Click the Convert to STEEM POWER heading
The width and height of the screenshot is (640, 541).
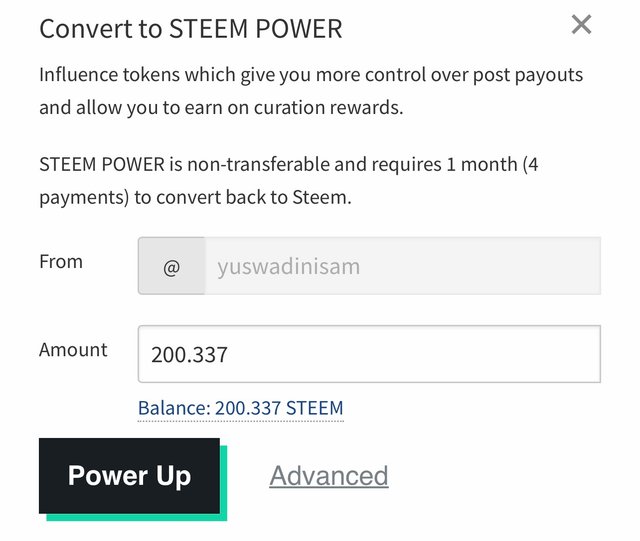pos(190,28)
